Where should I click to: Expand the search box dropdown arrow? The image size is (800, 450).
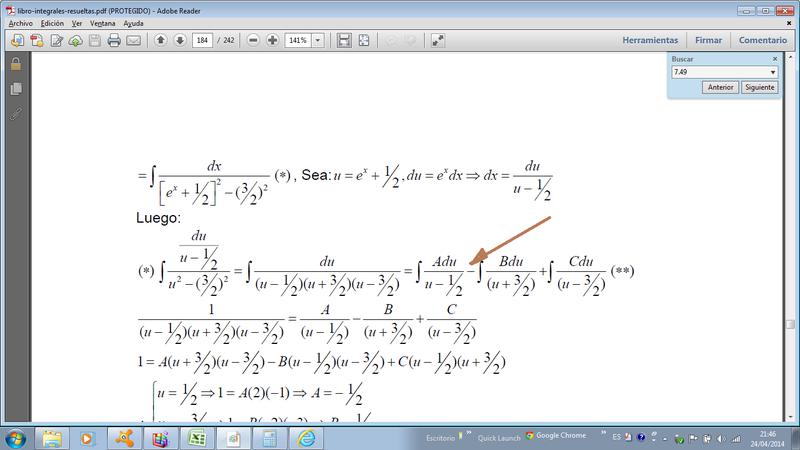click(773, 73)
